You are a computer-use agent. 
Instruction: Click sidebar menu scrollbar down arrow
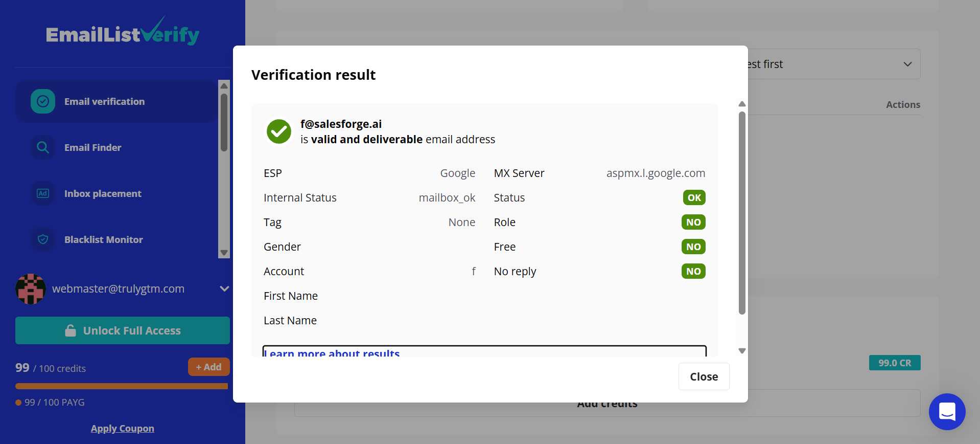[224, 253]
